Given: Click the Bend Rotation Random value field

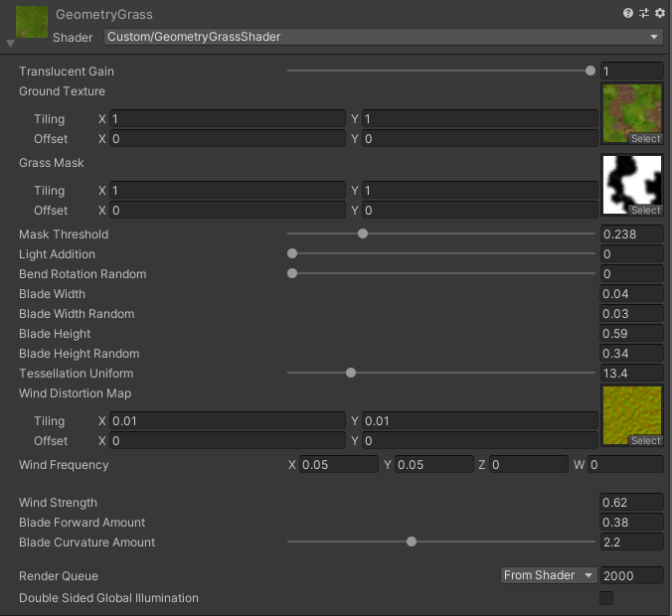Looking at the screenshot, I should [631, 273].
